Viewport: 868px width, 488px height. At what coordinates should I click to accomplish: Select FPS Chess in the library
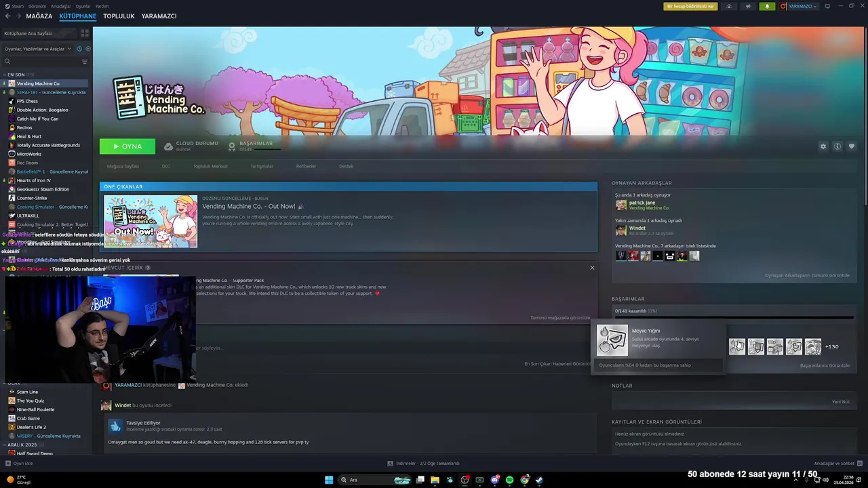click(x=27, y=101)
